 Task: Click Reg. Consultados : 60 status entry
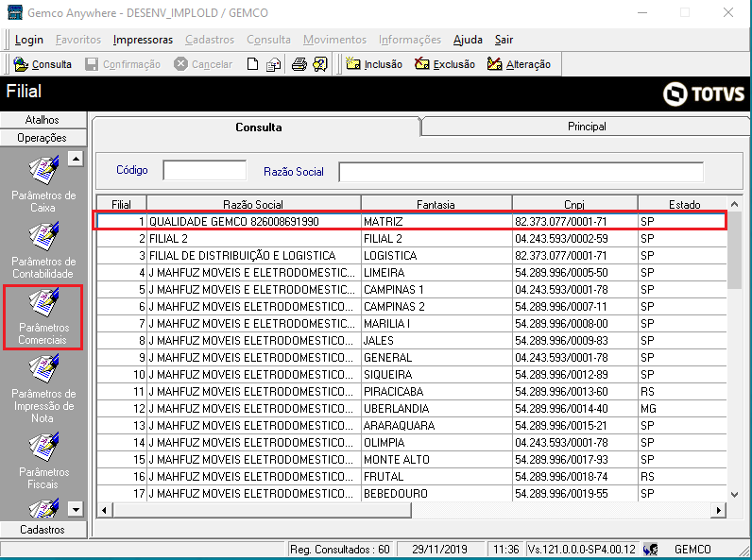click(x=340, y=550)
